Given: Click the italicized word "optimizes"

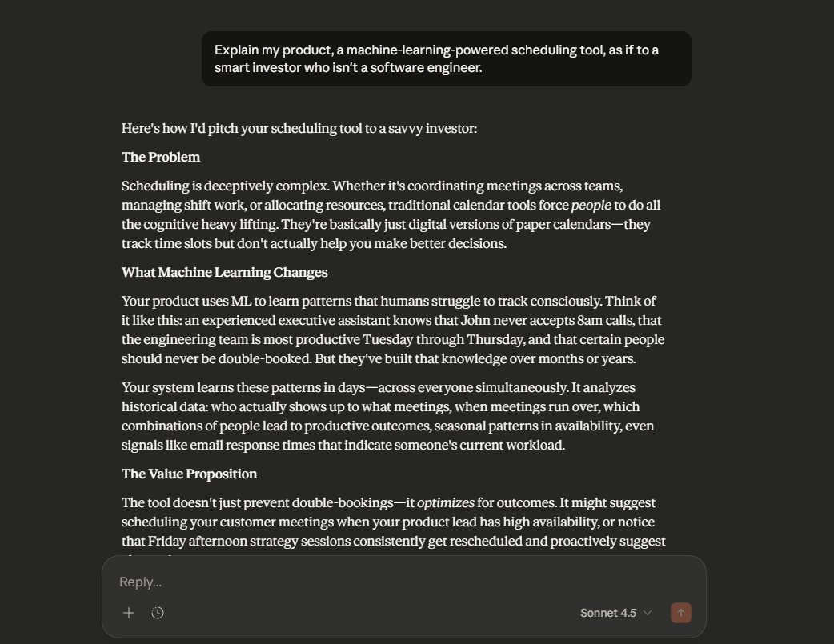Looking at the screenshot, I should point(445,502).
